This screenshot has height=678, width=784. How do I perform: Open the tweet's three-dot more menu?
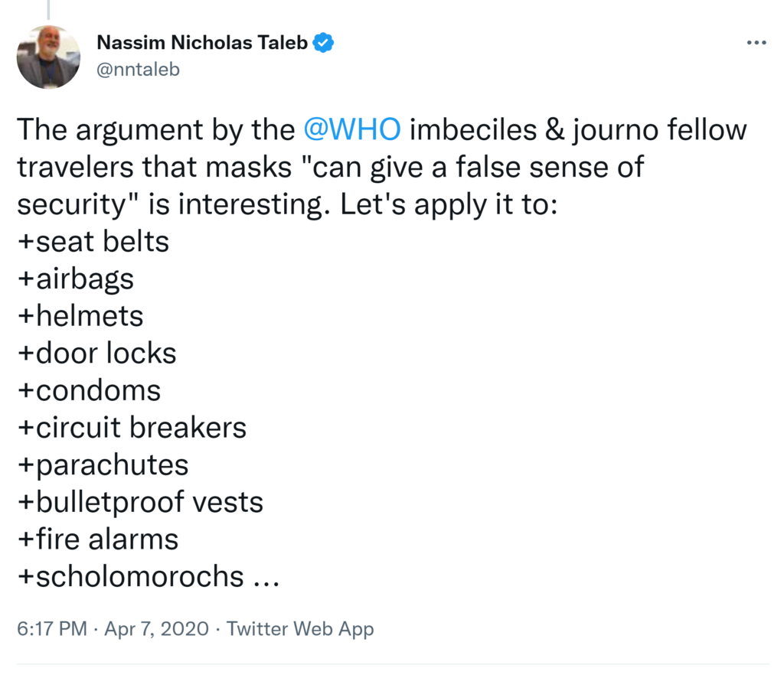tap(756, 43)
